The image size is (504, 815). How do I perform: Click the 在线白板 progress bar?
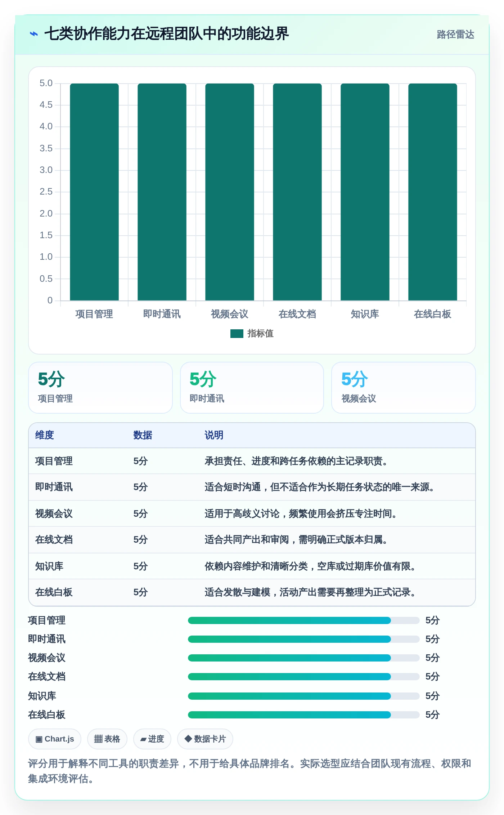(x=303, y=715)
